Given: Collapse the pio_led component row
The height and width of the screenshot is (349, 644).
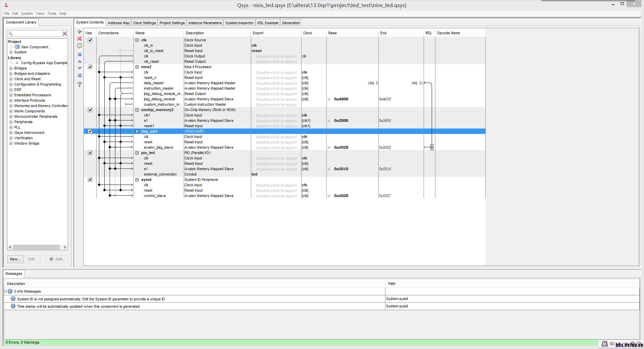Looking at the screenshot, I should (137, 153).
